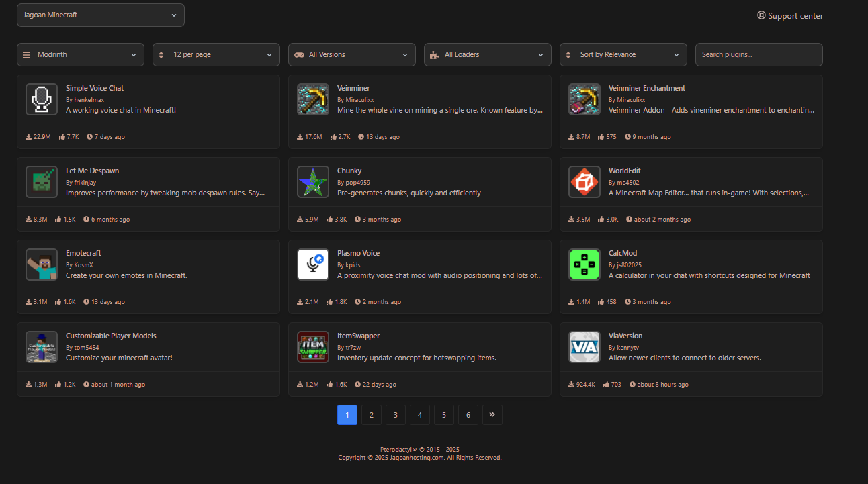Click the ItemSwapper plugin icon
Viewport: 868px width, 484px height.
pos(313,347)
